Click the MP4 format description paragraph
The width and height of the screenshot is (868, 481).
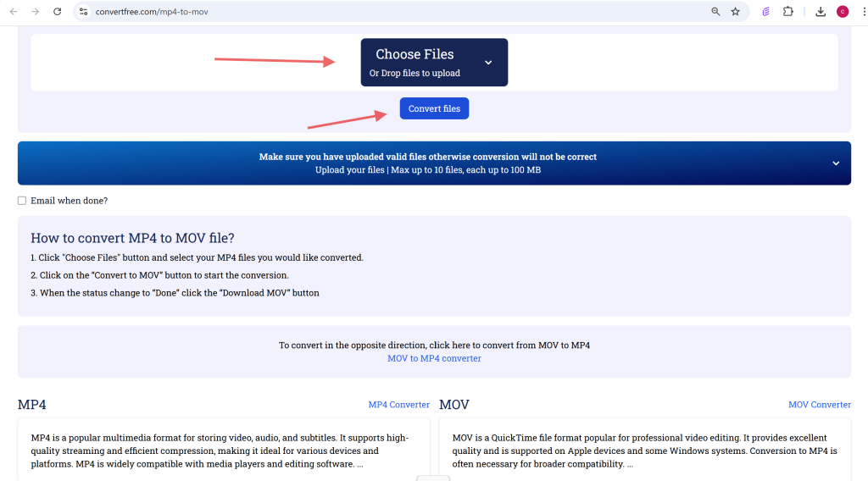click(x=220, y=451)
